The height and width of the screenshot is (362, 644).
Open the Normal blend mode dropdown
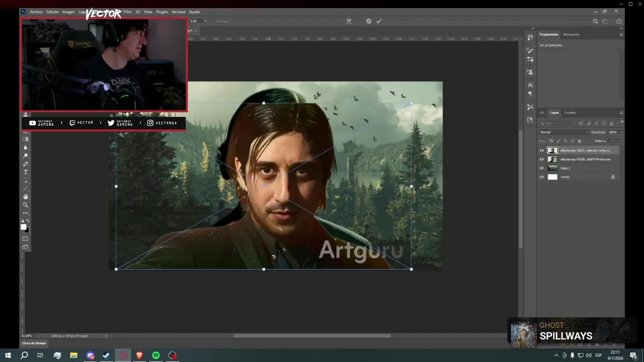[563, 132]
